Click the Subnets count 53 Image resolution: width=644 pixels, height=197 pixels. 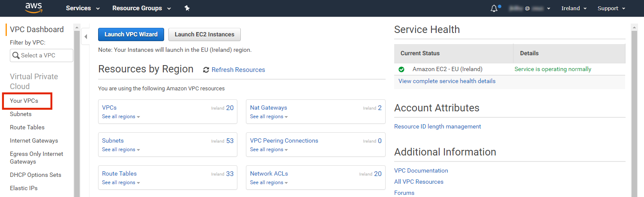coord(230,141)
